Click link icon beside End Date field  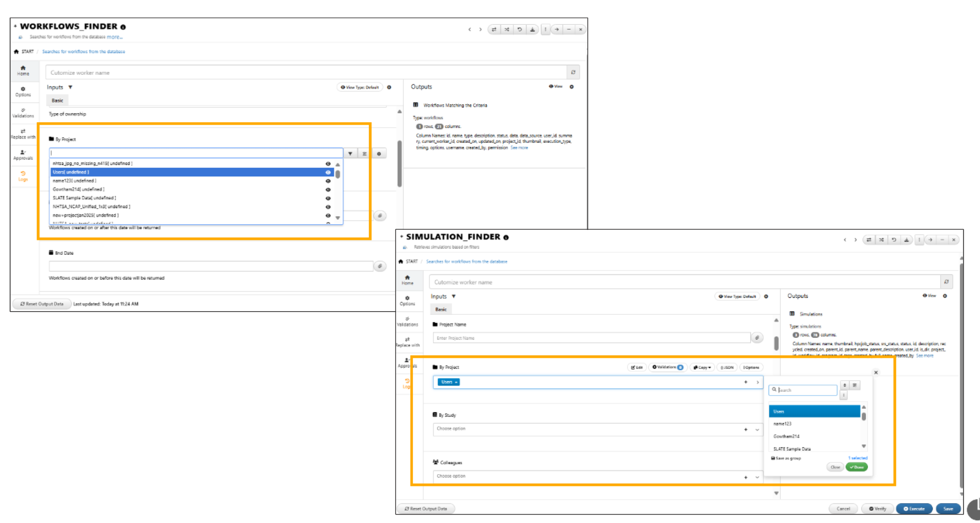(380, 266)
